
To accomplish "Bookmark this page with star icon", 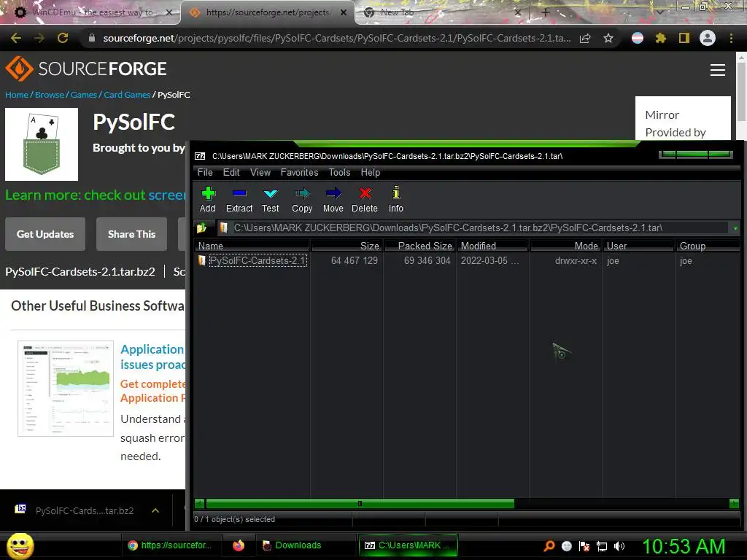I will pyautogui.click(x=608, y=38).
